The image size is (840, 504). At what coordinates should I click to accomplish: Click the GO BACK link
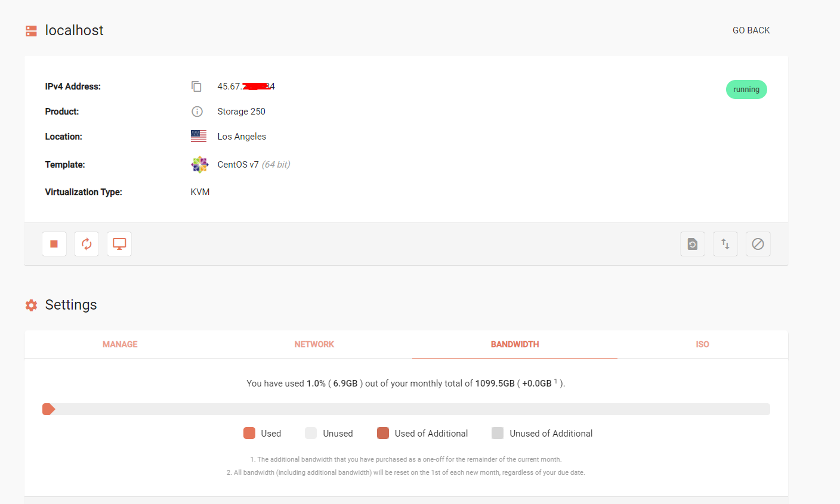[751, 30]
